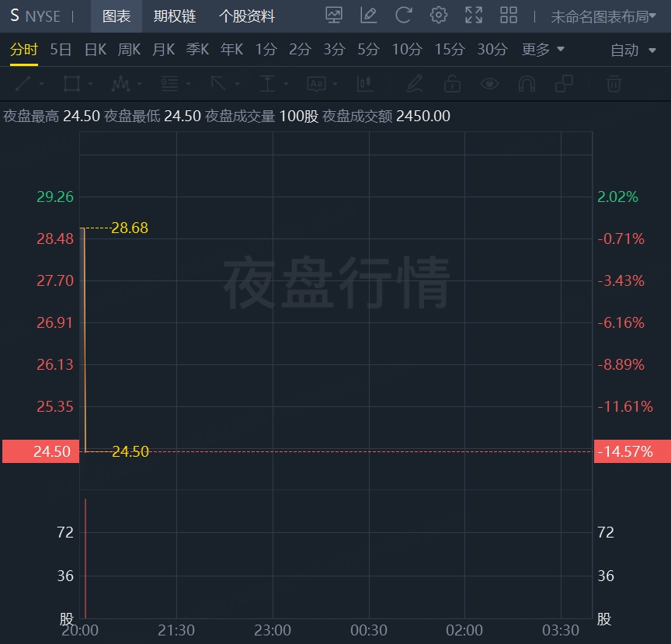671x644 pixels.
Task: Switch to the 期权链 tab
Action: [175, 16]
